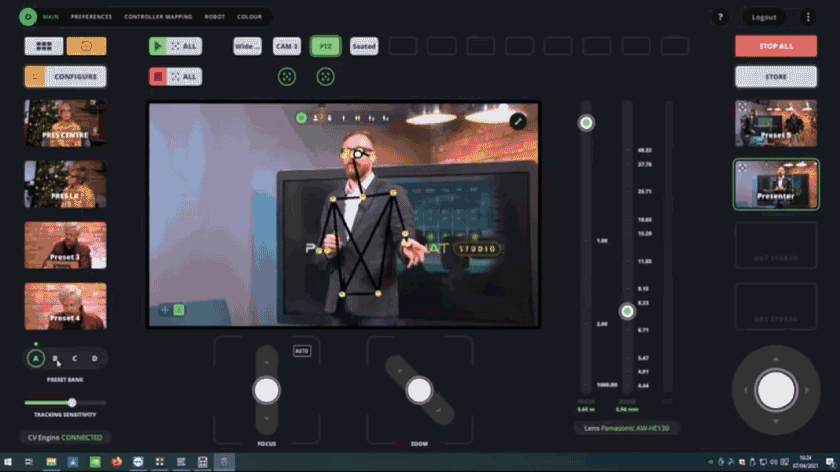840x472 pixels.
Task: Click the grid view icon button
Action: 44,46
